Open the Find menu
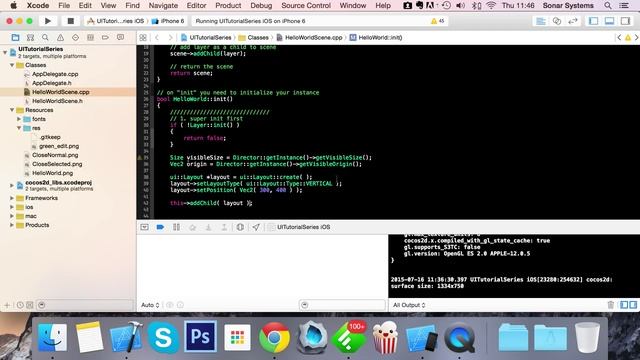The width and height of the screenshot is (640, 360). [x=132, y=5]
